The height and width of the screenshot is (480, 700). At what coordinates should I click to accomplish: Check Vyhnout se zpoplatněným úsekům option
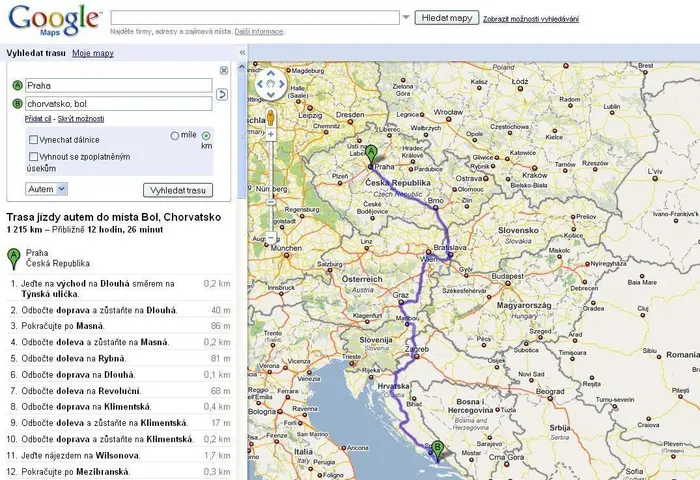click(33, 157)
